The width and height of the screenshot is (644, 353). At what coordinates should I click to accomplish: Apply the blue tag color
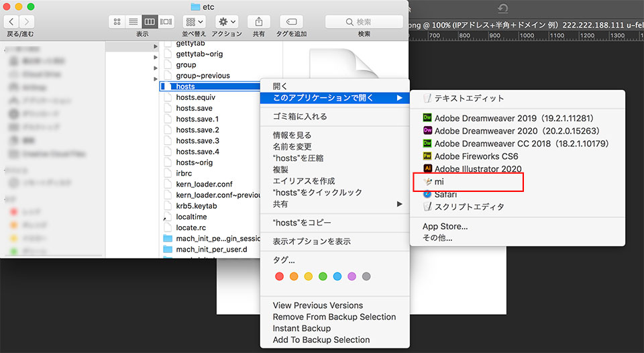coord(337,276)
